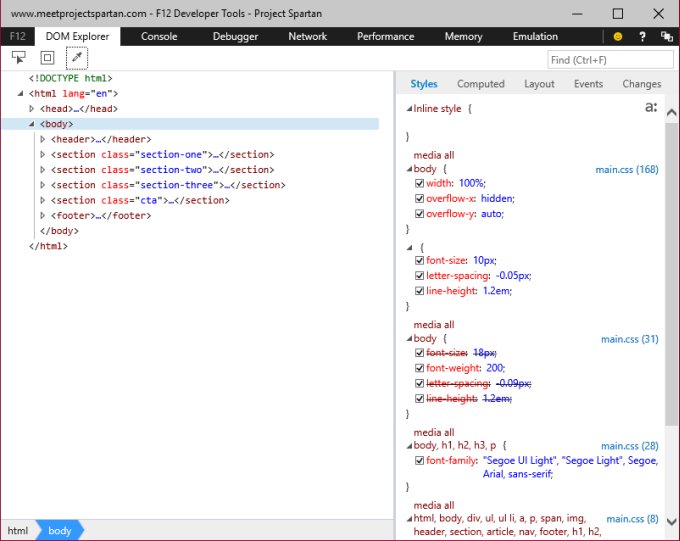
Task: Uncheck the width: 100% property
Action: (x=419, y=183)
